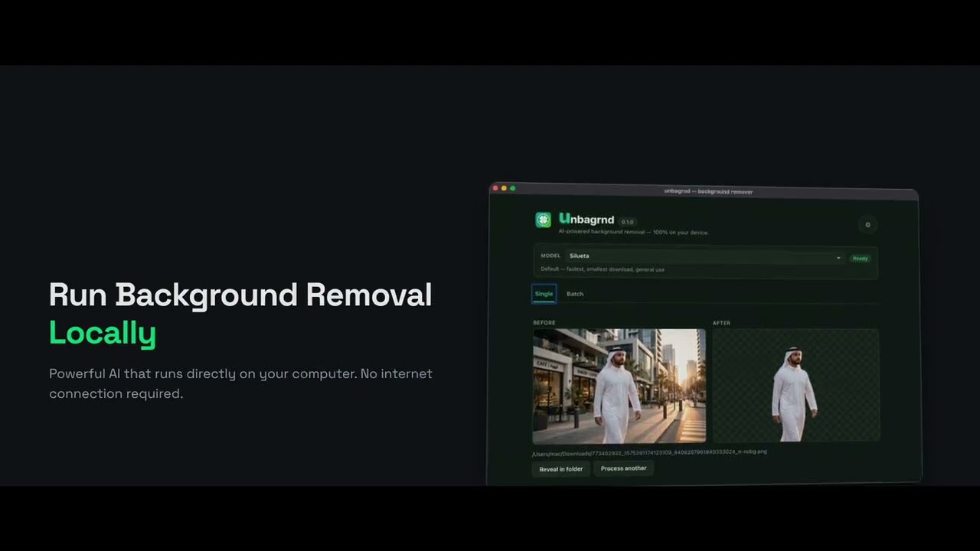980x551 pixels.
Task: Click the 'Run Background Removal' headline
Action: click(x=240, y=295)
